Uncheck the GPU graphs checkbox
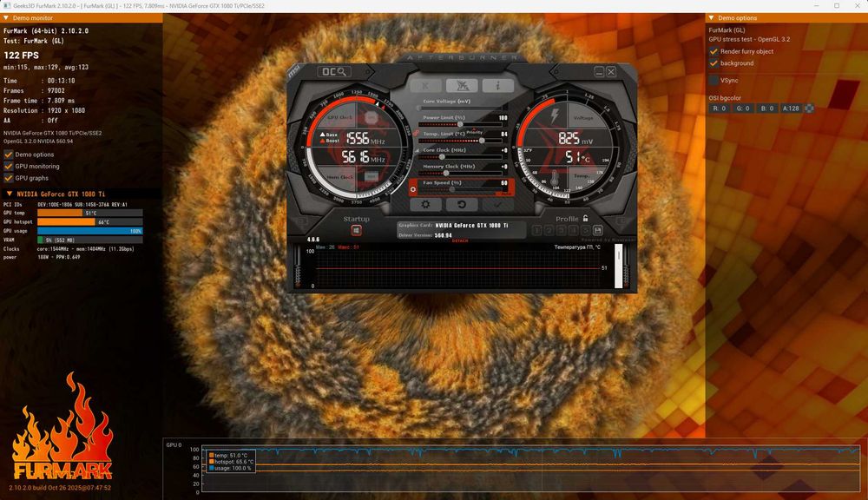868x500 pixels. tap(9, 178)
